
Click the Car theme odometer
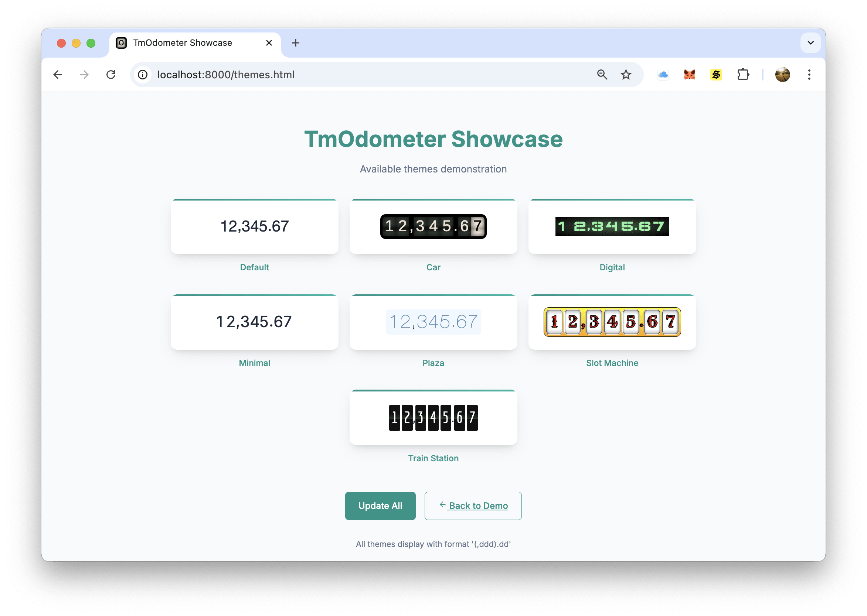click(x=433, y=226)
